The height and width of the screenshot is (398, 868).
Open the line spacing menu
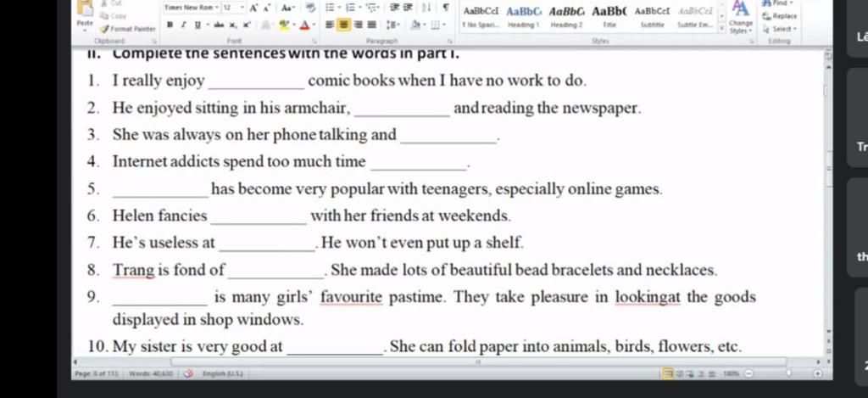[x=393, y=25]
